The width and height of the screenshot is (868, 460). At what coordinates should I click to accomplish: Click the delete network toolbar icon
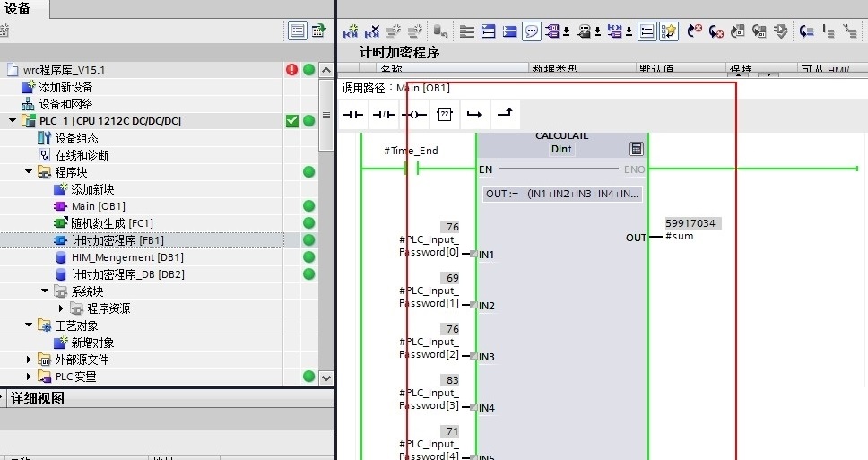pyautogui.click(x=372, y=31)
